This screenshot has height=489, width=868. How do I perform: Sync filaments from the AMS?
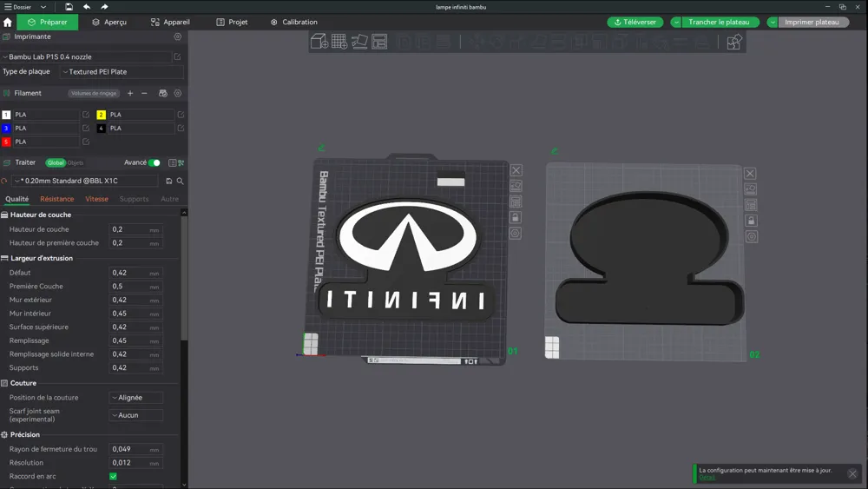(x=163, y=93)
